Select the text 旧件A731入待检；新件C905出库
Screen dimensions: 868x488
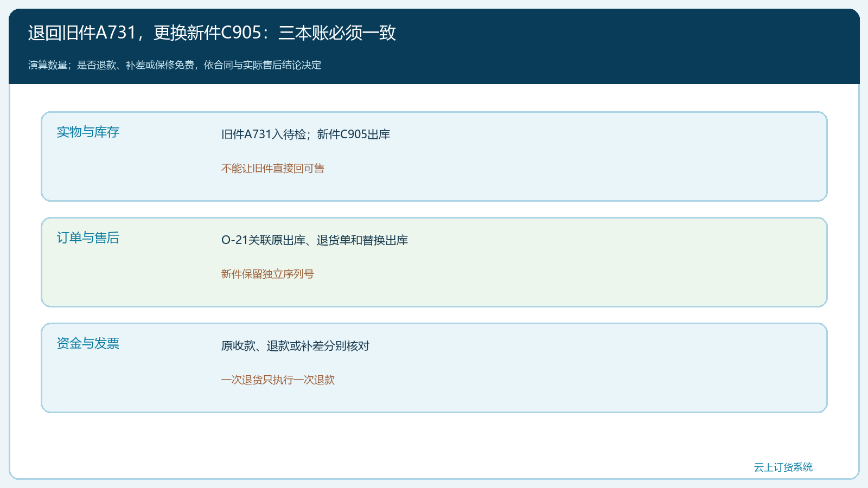[x=306, y=134]
